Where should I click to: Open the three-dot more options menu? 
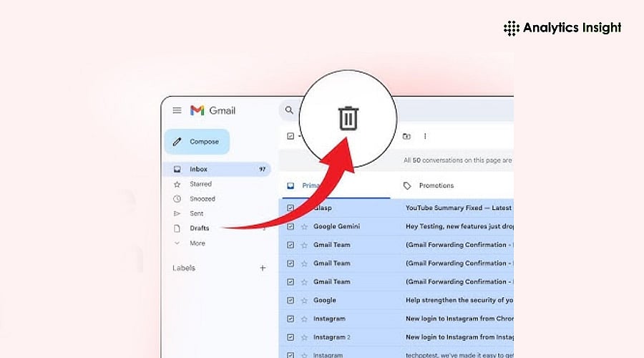coord(425,136)
